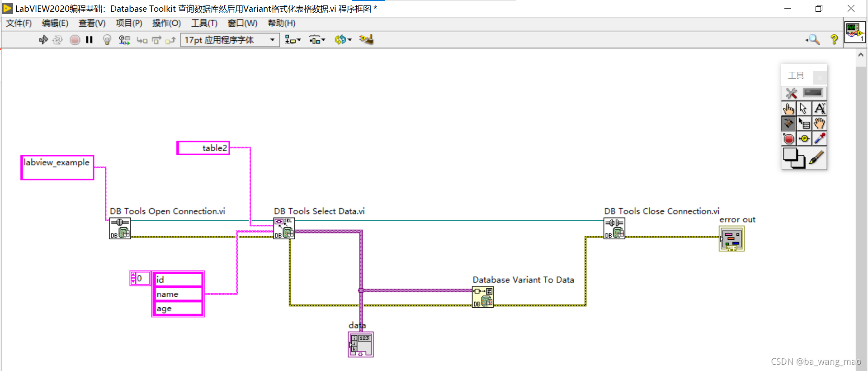Screen dimensions: 868x371
Task: Select the Probe Data tool
Action: [804, 138]
